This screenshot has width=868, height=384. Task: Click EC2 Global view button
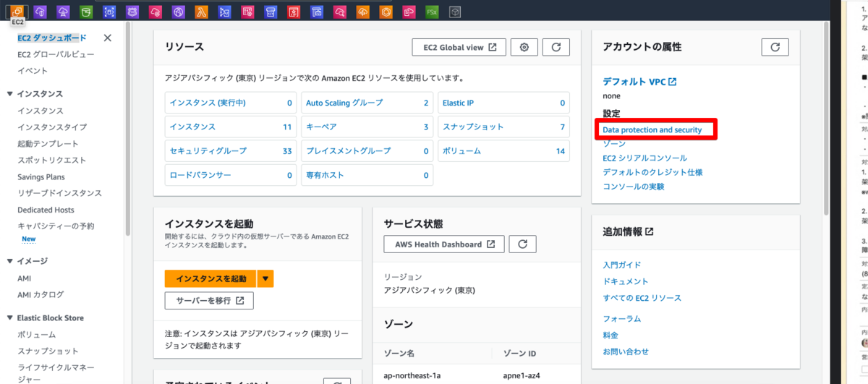pyautogui.click(x=459, y=47)
